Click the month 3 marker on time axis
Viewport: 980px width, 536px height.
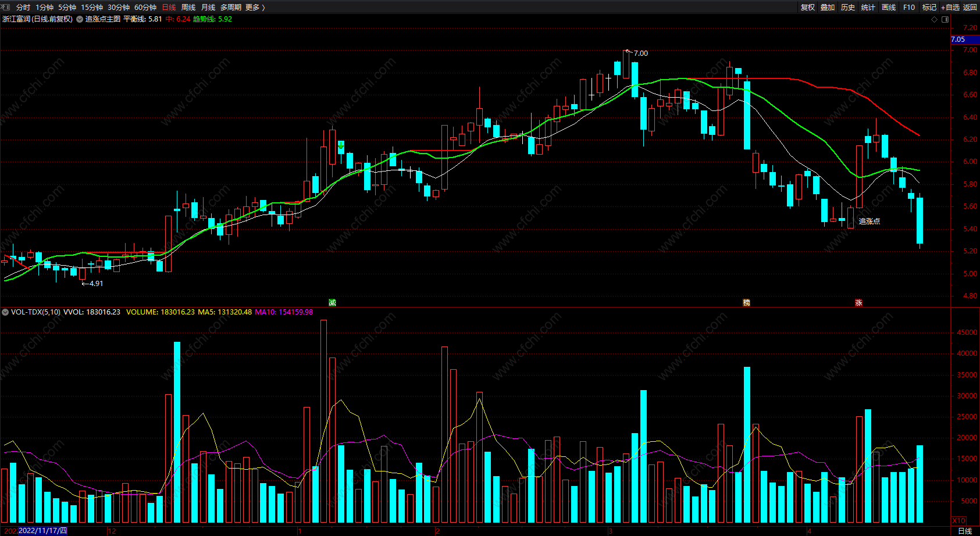coord(611,531)
